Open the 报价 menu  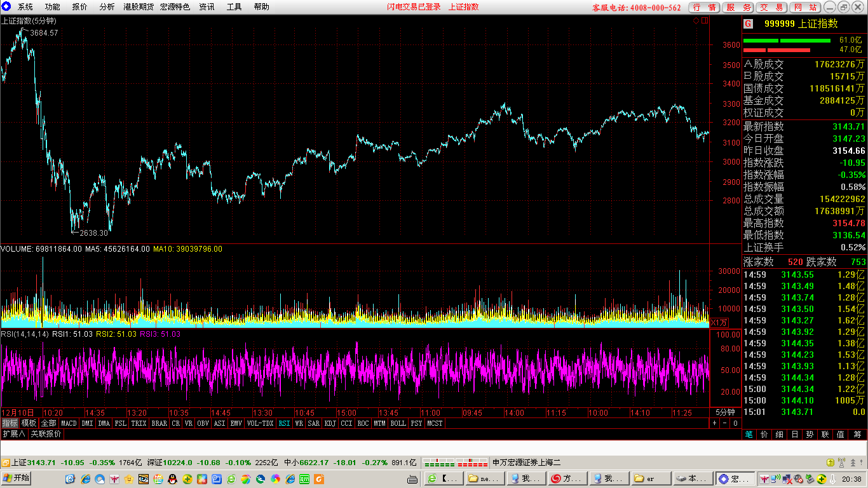click(x=80, y=7)
